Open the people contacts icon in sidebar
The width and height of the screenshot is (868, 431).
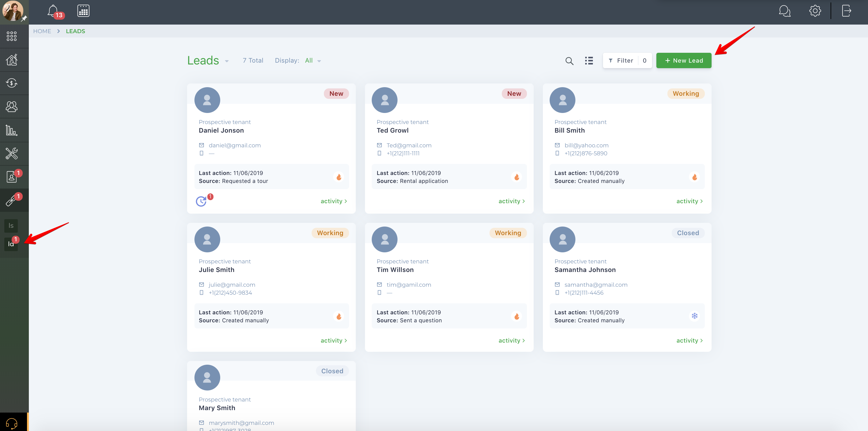[12, 107]
